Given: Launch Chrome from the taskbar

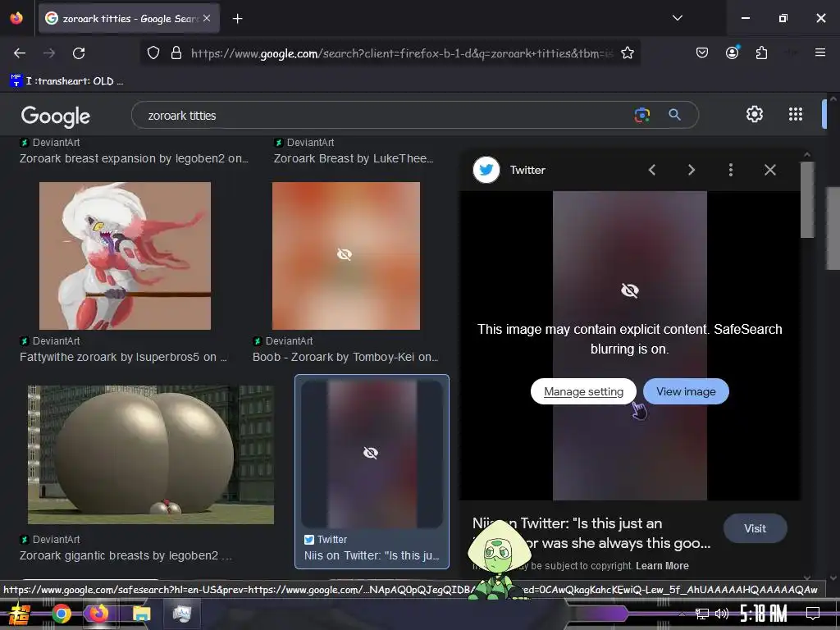Looking at the screenshot, I should tap(61, 614).
